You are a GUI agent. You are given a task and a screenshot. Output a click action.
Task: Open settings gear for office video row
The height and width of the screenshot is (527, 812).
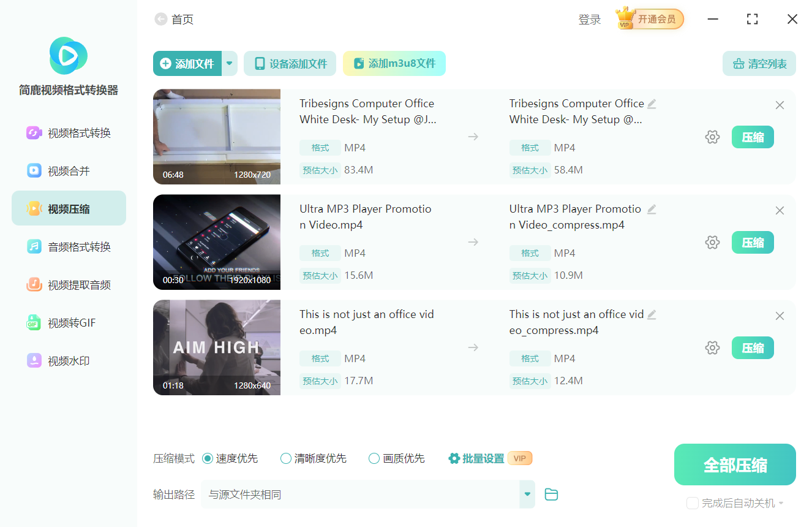tap(712, 348)
